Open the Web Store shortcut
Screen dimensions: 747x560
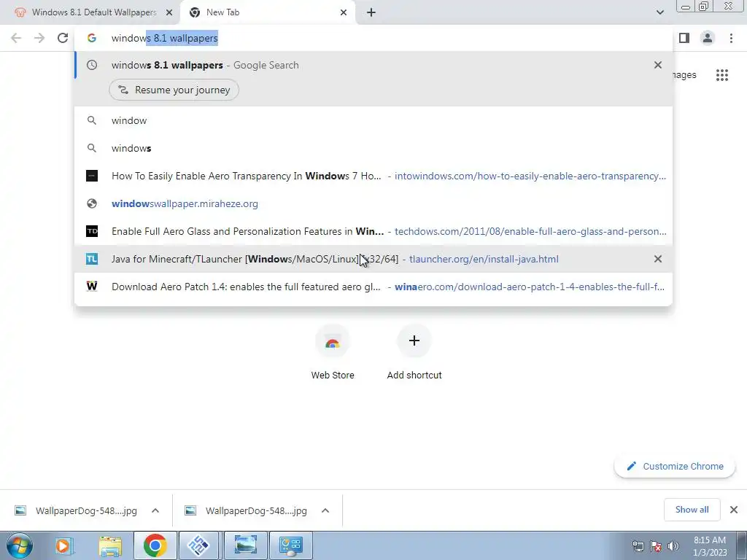pyautogui.click(x=333, y=352)
